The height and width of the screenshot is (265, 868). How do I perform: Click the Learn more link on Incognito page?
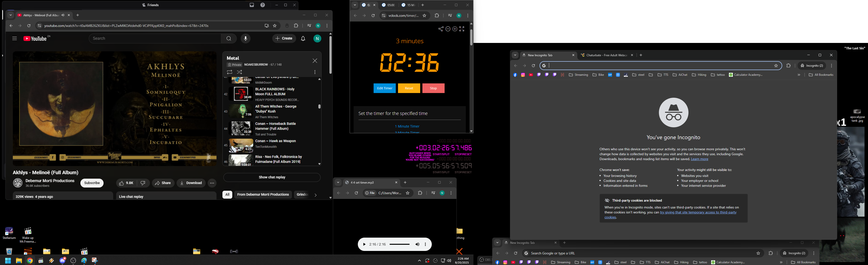pyautogui.click(x=699, y=159)
